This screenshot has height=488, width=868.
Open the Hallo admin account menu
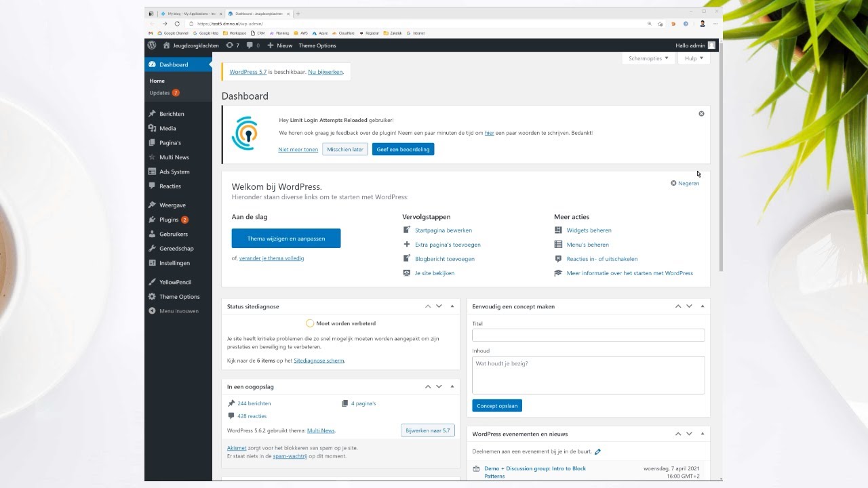pyautogui.click(x=695, y=45)
